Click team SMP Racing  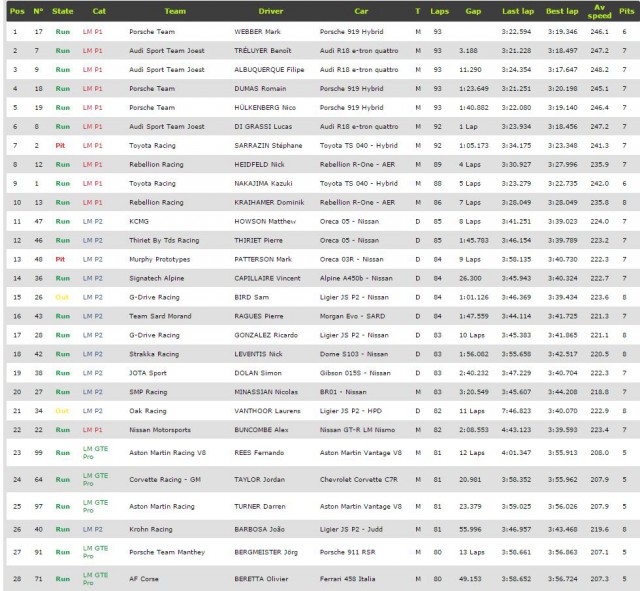pos(148,392)
